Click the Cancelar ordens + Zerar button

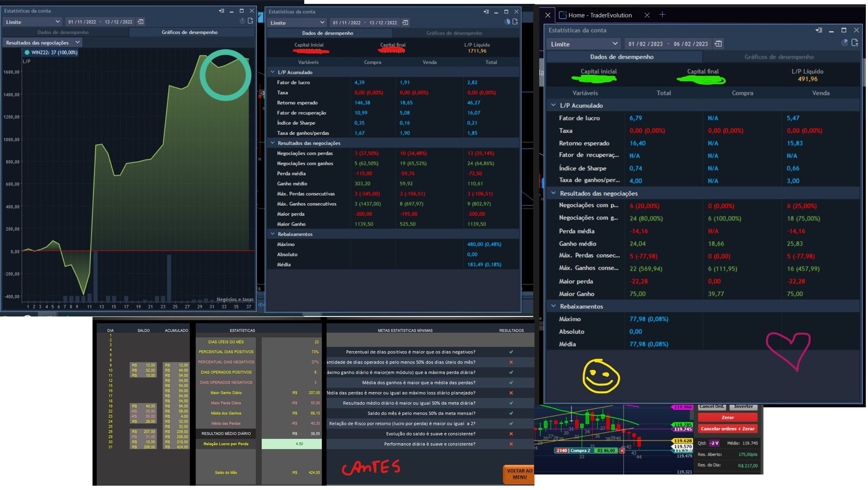pos(727,428)
